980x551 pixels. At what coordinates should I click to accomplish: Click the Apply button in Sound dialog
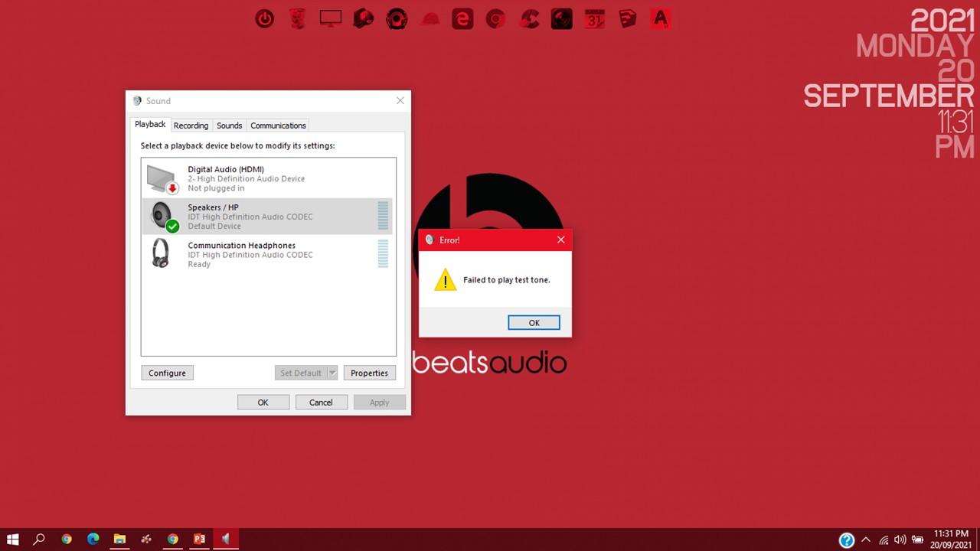click(x=379, y=403)
